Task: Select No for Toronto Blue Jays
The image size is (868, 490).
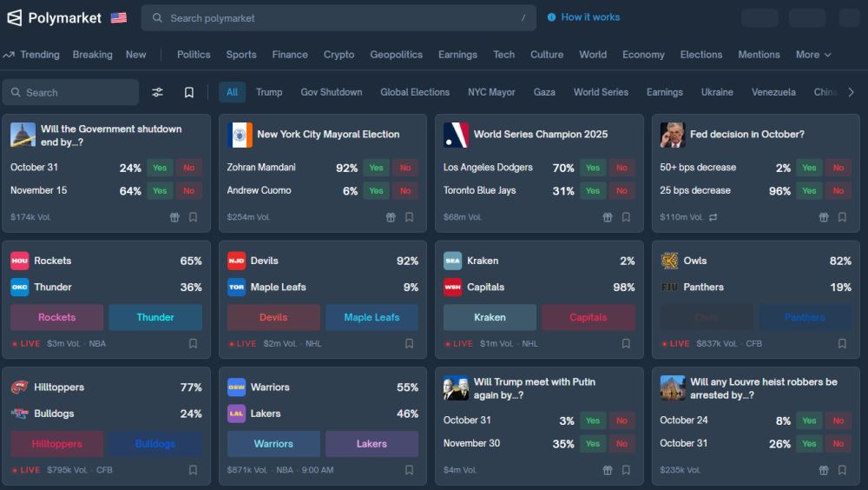Action: tap(621, 191)
